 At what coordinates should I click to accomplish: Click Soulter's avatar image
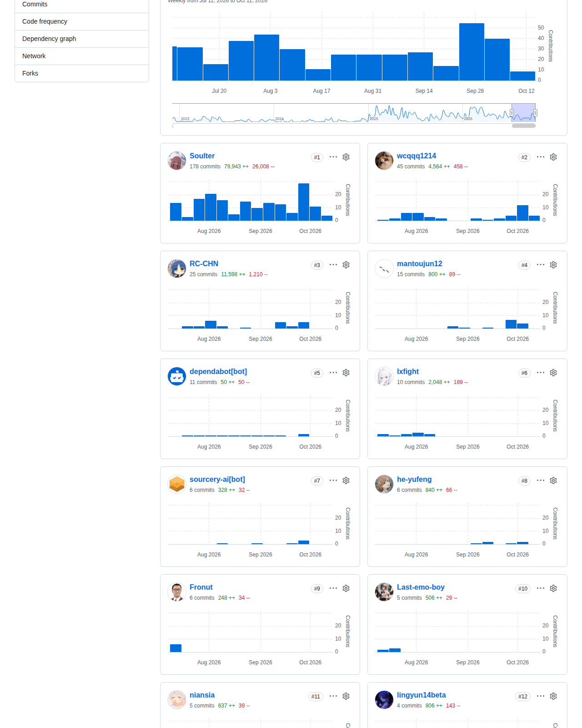177,161
